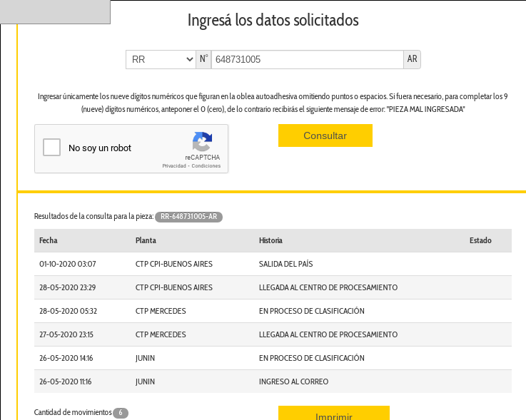Click the 'SALIDA DEL PAÍS' history entry
This screenshot has height=420, width=526.
pos(285,264)
